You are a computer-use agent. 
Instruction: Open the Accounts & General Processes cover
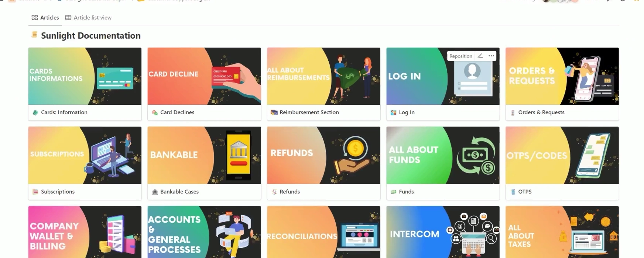[x=204, y=232]
